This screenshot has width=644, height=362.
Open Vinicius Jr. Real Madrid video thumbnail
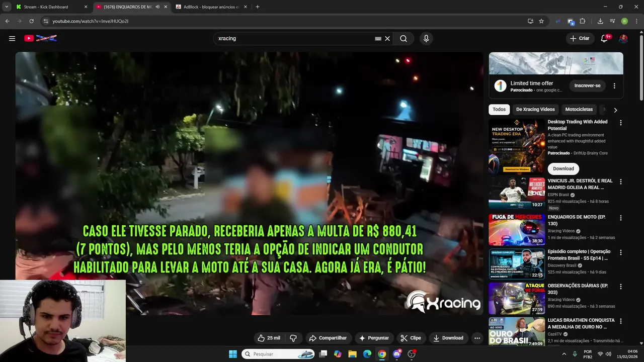coord(517,193)
